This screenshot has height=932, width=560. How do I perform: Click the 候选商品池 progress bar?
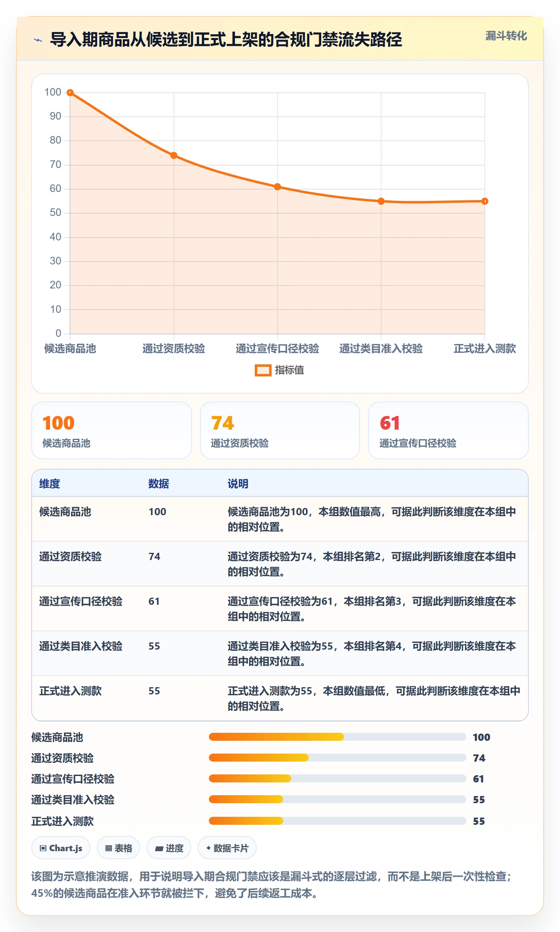click(338, 737)
